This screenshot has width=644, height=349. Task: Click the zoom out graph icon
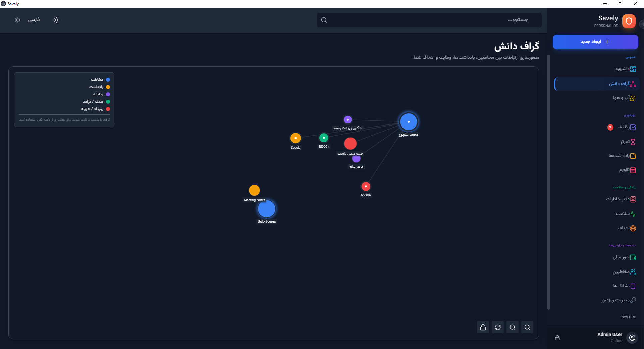pyautogui.click(x=512, y=327)
